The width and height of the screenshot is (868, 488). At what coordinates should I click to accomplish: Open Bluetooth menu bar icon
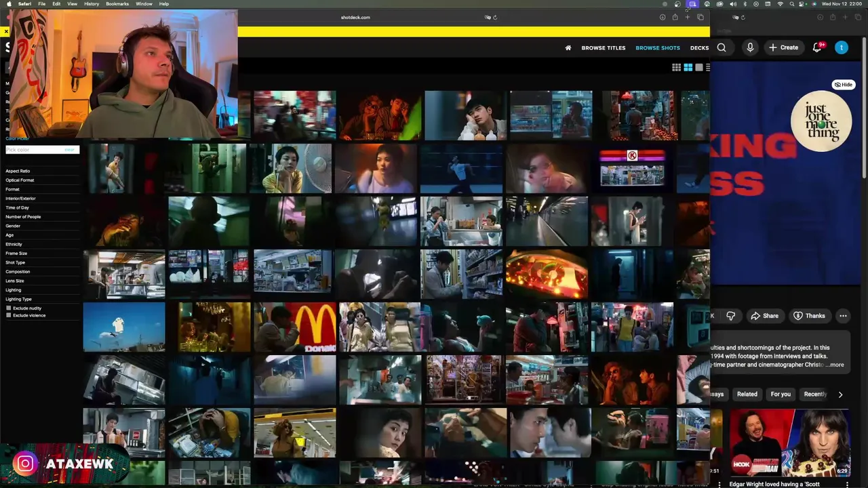(745, 4)
